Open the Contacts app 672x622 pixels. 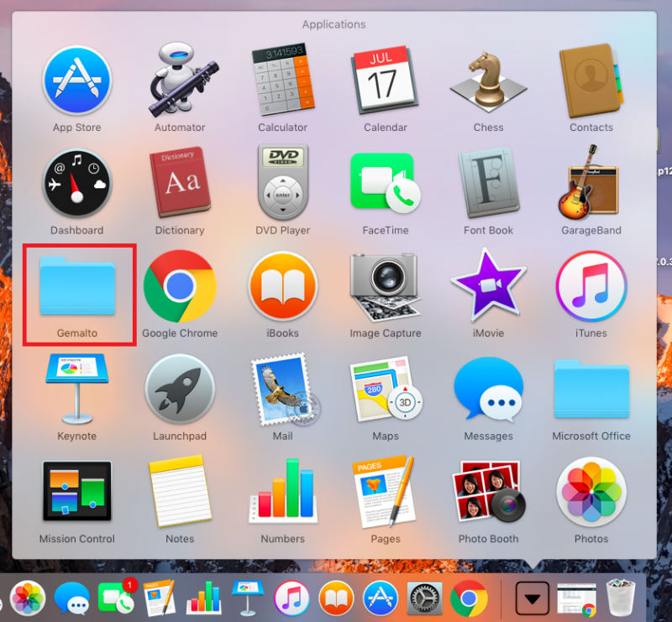tap(591, 81)
